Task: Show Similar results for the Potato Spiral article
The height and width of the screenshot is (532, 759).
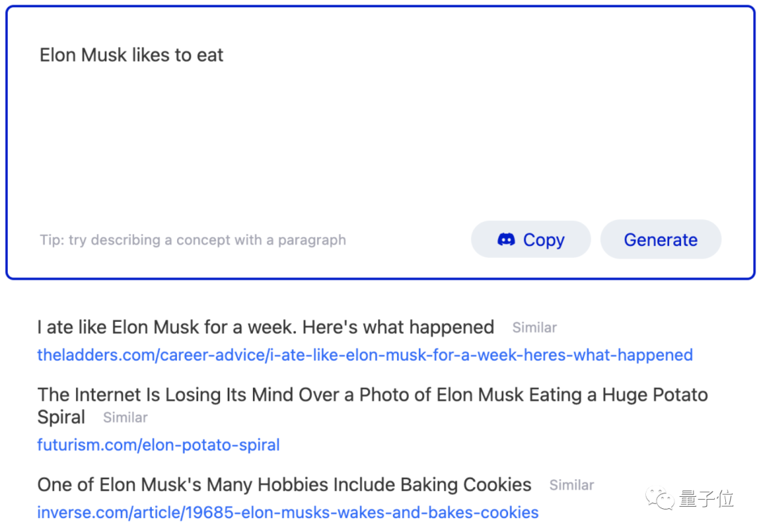Action: tap(125, 417)
